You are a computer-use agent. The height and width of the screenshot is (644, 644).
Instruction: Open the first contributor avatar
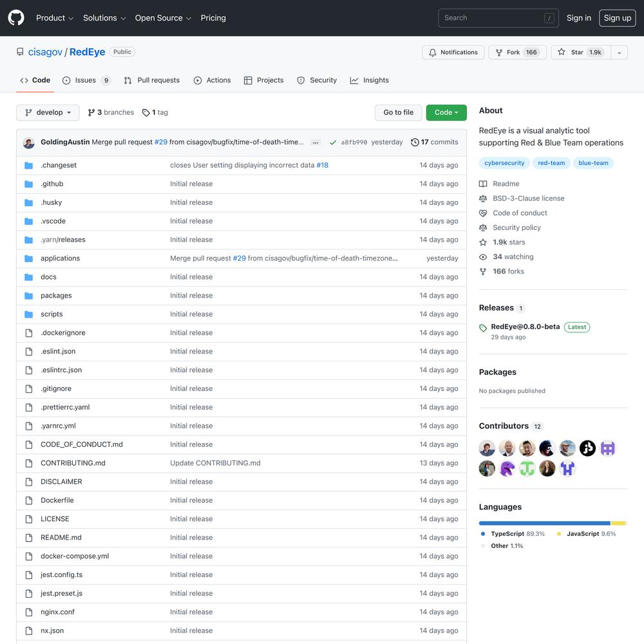[x=487, y=448]
